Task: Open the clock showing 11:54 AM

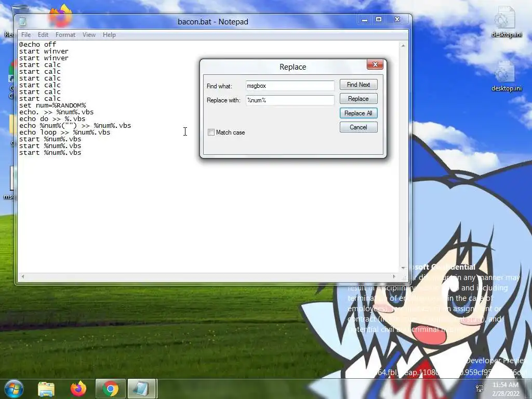Action: coord(506,389)
